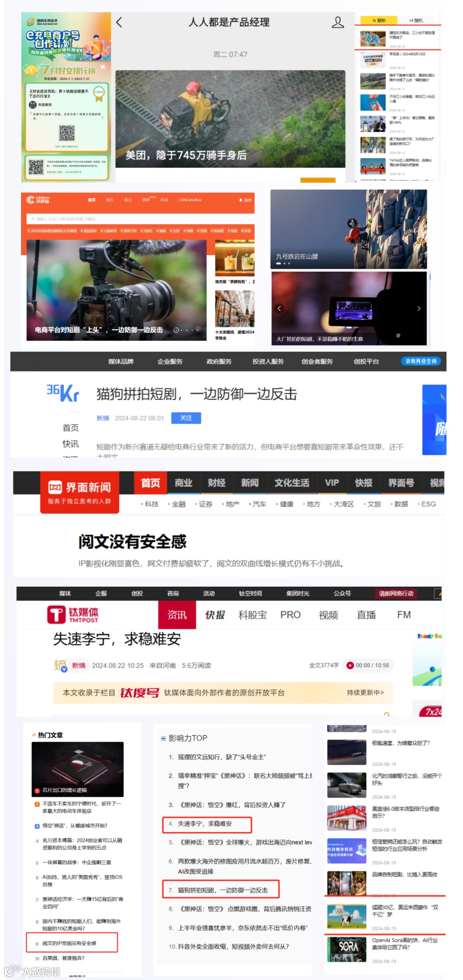This screenshot has height=980, width=463.
Task: Select the 文化生活 tab on 界面新闻
Action: click(x=292, y=483)
